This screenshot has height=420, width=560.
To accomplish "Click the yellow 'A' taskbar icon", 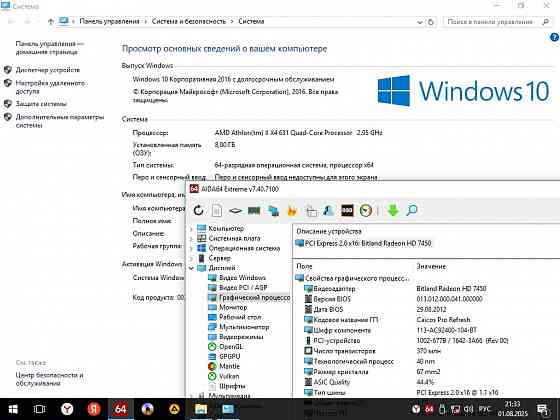I will 174,409.
